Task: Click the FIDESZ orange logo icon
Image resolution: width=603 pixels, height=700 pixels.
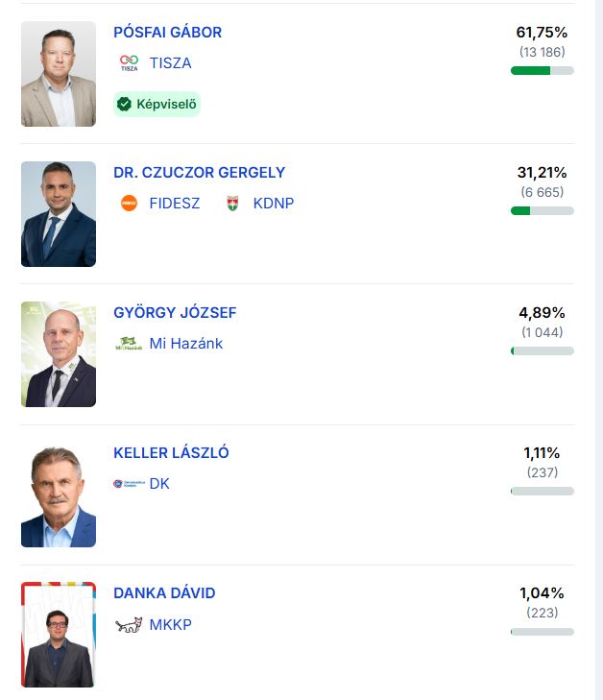Action: coord(129,203)
